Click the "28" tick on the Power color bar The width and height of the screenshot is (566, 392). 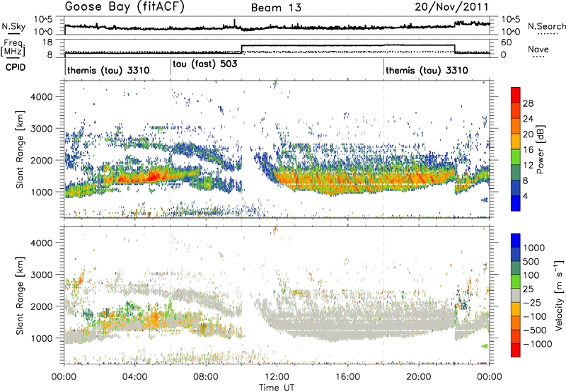click(528, 103)
